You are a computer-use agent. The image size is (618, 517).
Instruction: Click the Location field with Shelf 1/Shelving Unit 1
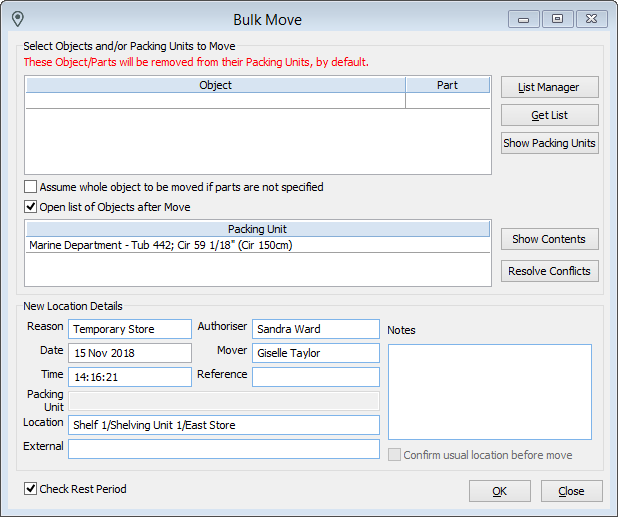[224, 425]
